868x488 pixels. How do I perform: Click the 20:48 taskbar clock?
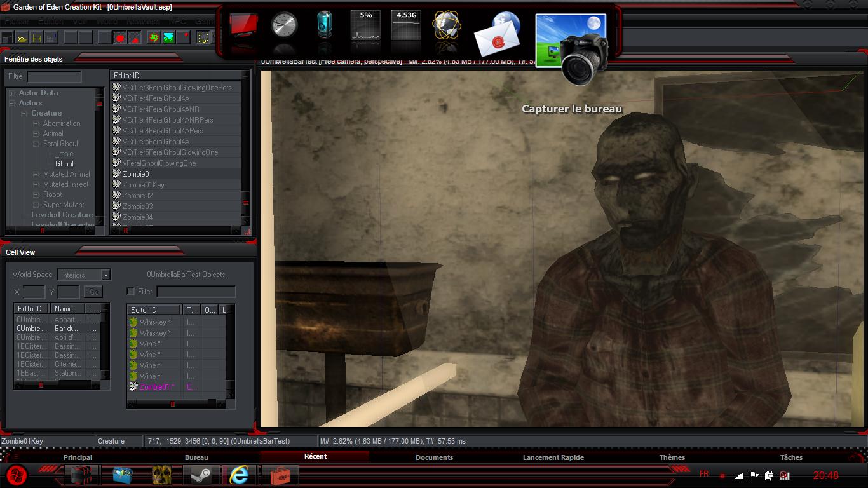825,475
